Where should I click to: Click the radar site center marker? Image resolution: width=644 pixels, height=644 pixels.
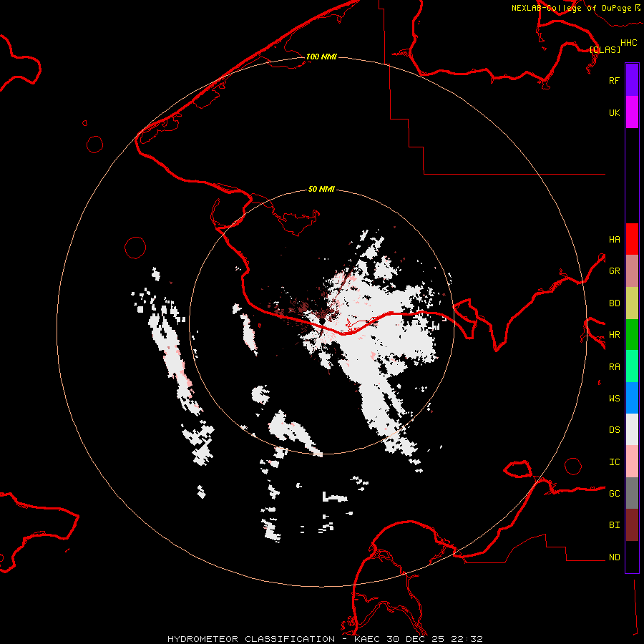click(323, 320)
